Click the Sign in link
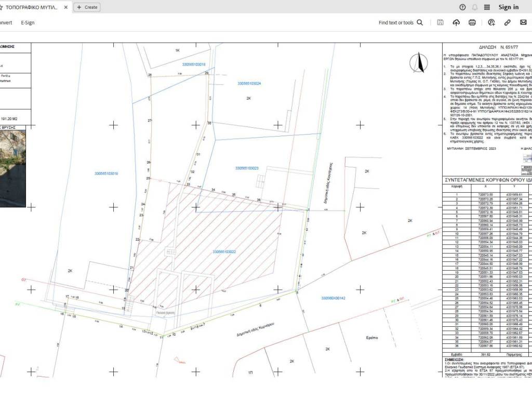The image size is (532, 399). pos(508,7)
